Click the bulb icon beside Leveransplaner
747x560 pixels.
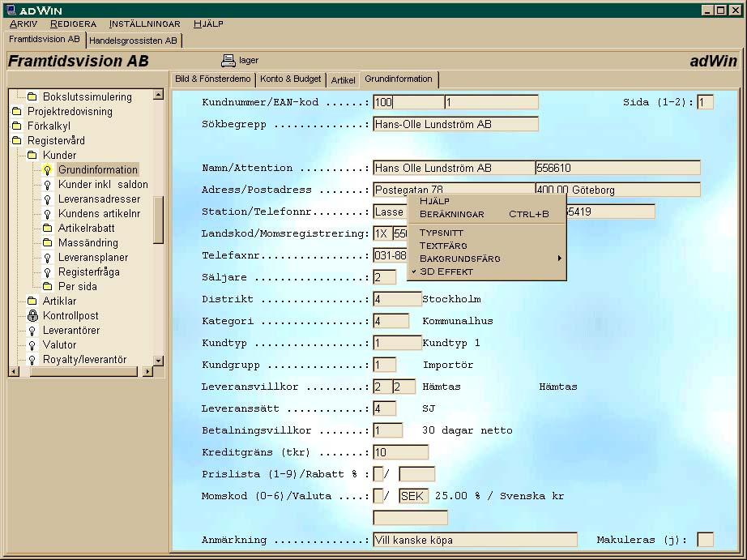pyautogui.click(x=47, y=258)
